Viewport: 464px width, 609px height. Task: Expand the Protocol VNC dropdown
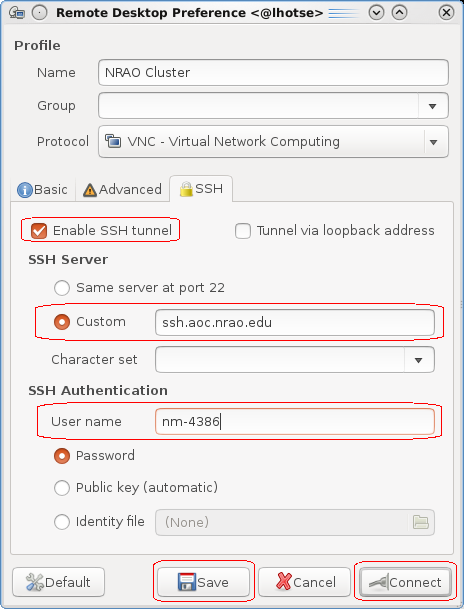434,142
